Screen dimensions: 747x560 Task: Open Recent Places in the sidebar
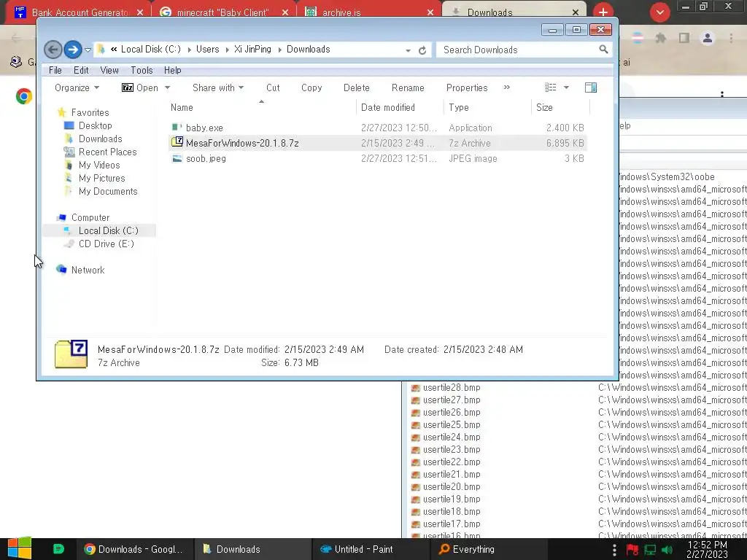pos(108,152)
